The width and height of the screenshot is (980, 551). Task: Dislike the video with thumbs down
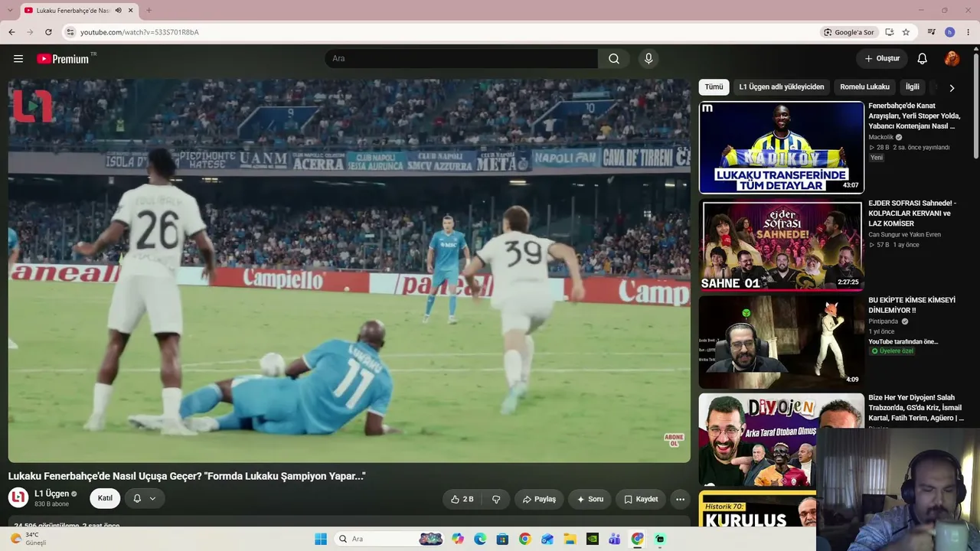[496, 499]
